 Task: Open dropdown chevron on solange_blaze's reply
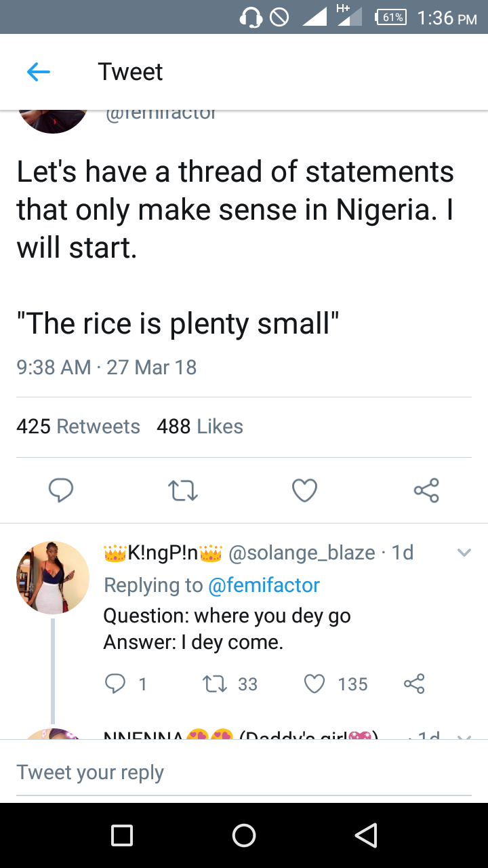pos(464,553)
